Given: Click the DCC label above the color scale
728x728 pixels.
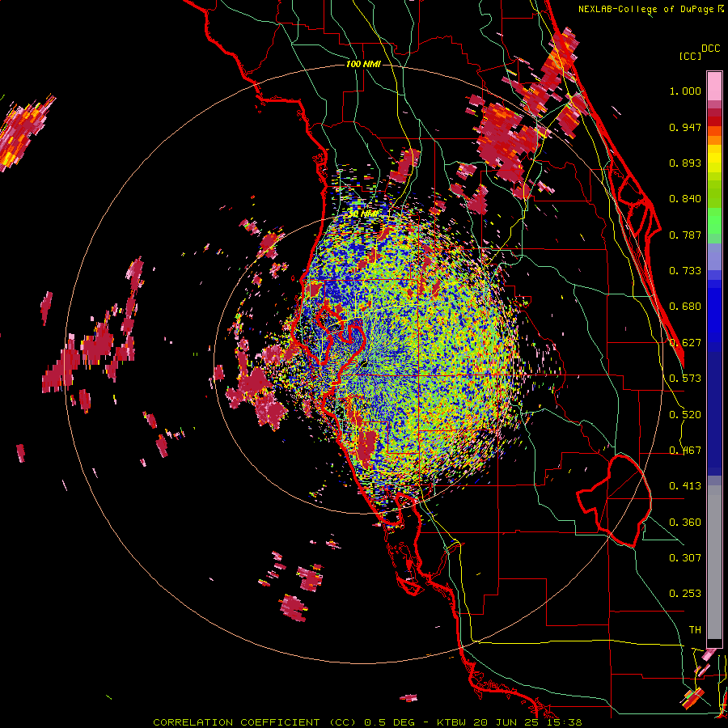Looking at the screenshot, I should pos(711,49).
